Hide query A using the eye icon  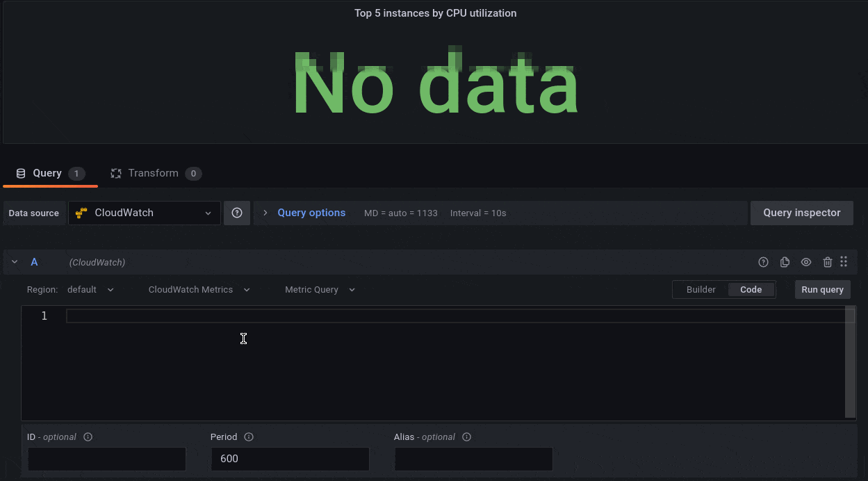(x=806, y=262)
